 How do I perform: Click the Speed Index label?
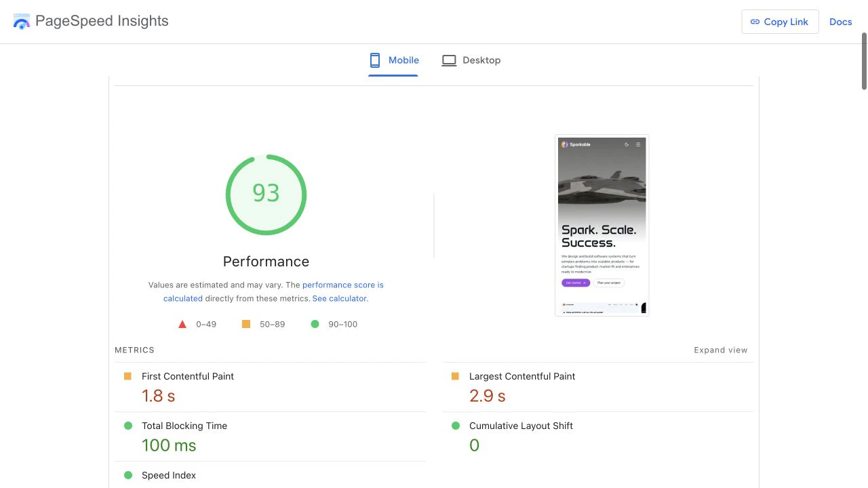pos(169,475)
